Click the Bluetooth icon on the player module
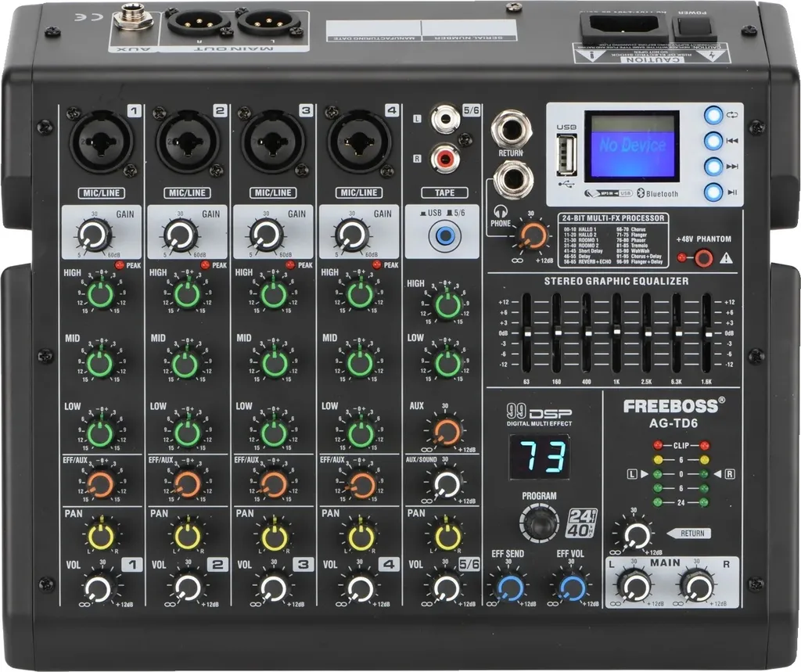This screenshot has width=801, height=672. 641,192
